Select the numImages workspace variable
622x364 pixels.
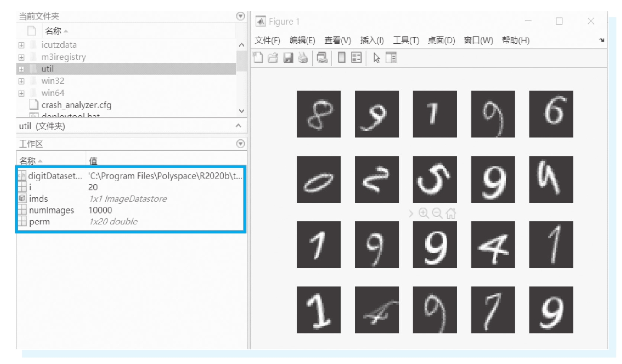(x=52, y=210)
